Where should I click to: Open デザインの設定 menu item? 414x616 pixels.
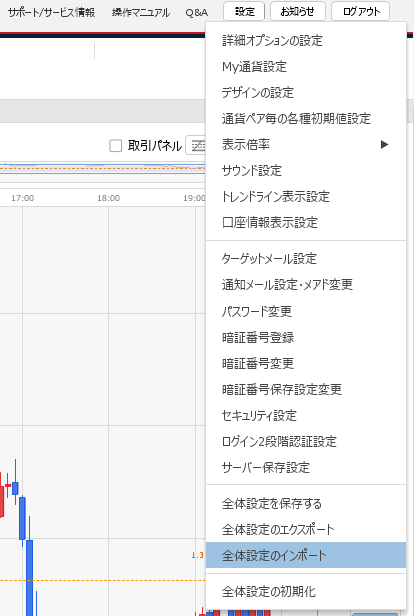coord(306,92)
